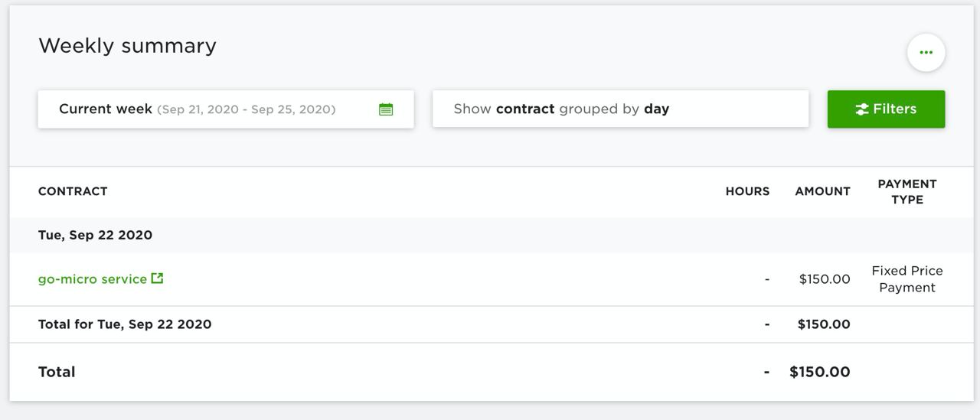This screenshot has height=420, width=980.
Task: Select the PAYMENT TYPE column header
Action: pos(907,191)
